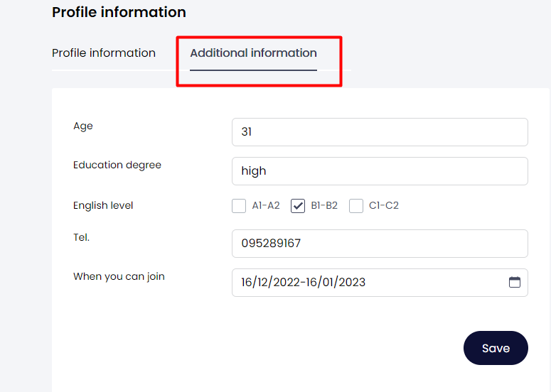Click the 'Education degree' label text
The width and height of the screenshot is (551, 392).
(x=117, y=165)
